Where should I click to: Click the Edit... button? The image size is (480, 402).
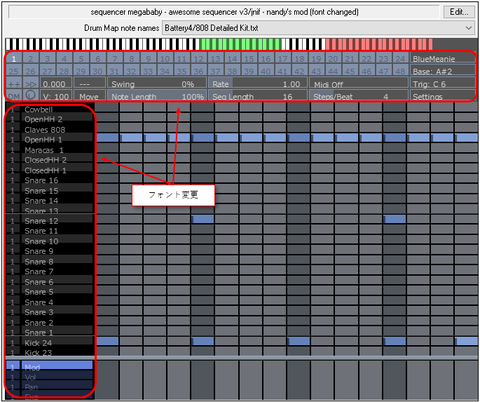(x=459, y=12)
